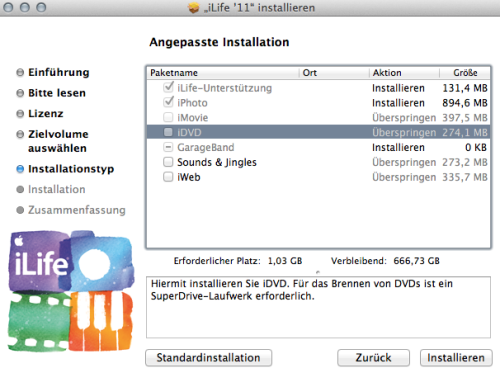The height and width of the screenshot is (373, 500).
Task: Select the Sounds & Jingles package name
Action: [217, 162]
